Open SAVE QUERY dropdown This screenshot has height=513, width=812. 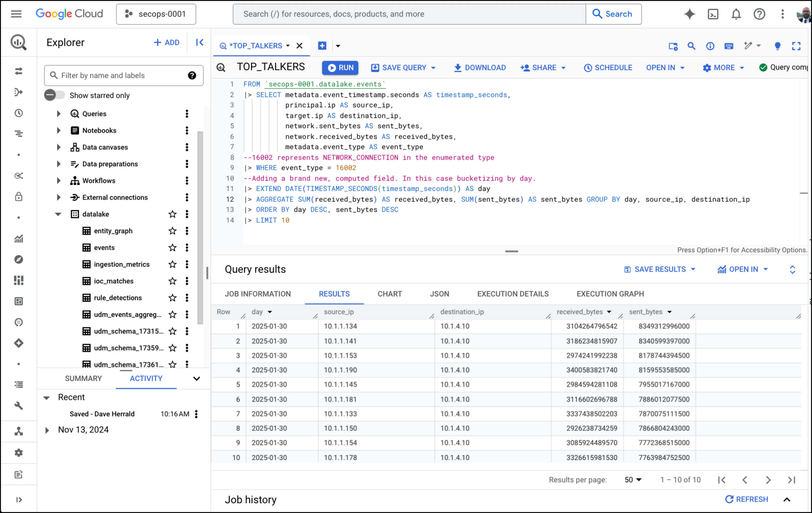(x=403, y=68)
